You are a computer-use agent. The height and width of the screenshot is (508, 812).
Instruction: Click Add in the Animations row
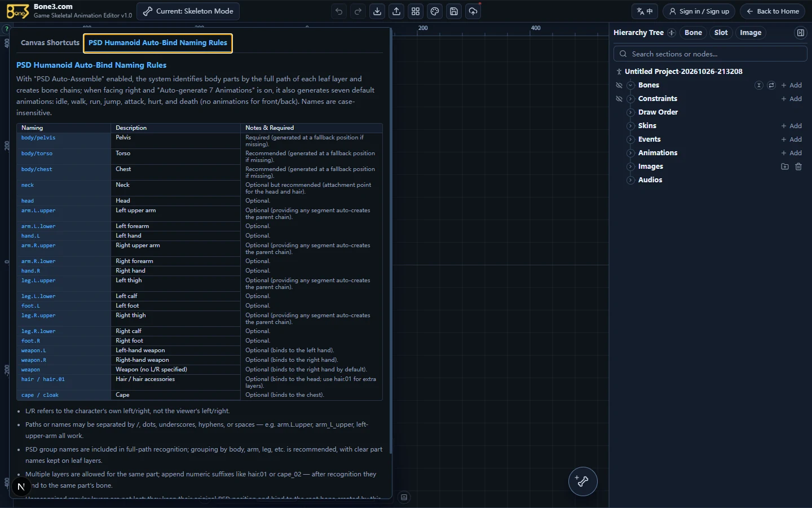pyautogui.click(x=792, y=153)
